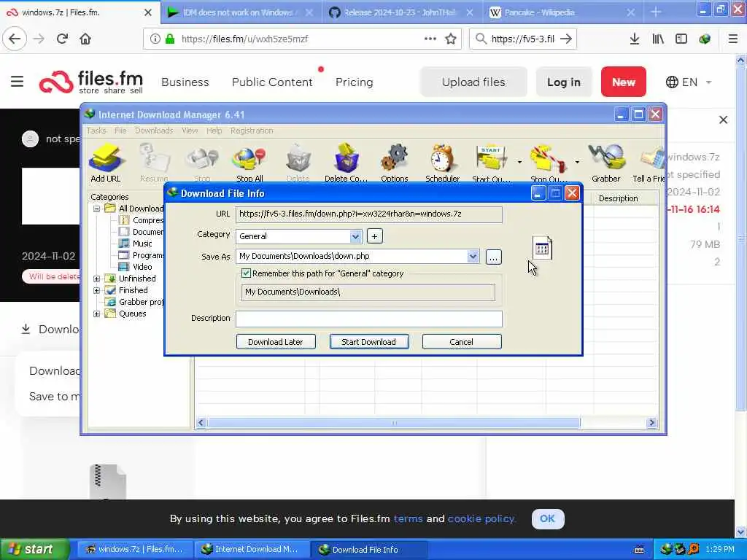747x560 pixels.
Task: Click the windows.7z Files.fm taskbar item
Action: click(135, 549)
